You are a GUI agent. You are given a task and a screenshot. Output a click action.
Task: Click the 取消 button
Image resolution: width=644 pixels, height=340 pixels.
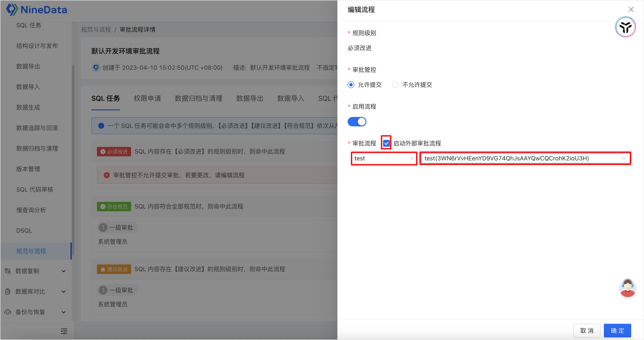point(587,331)
